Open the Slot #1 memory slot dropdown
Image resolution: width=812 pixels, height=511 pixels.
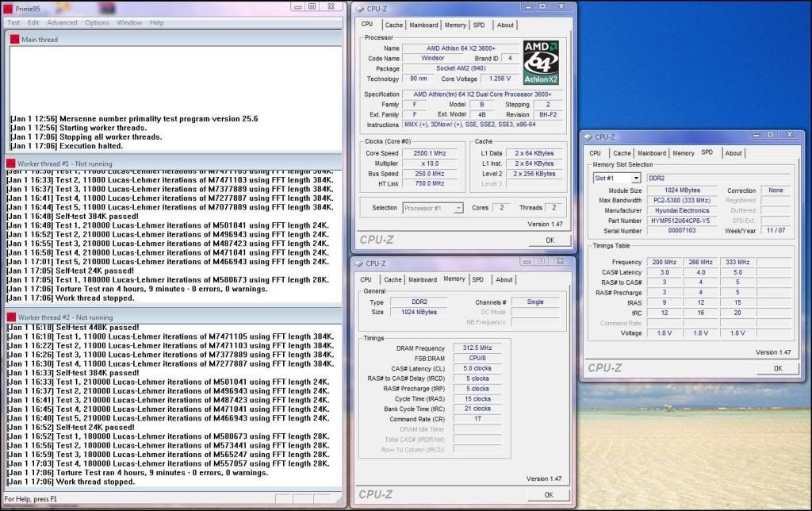pyautogui.click(x=617, y=179)
